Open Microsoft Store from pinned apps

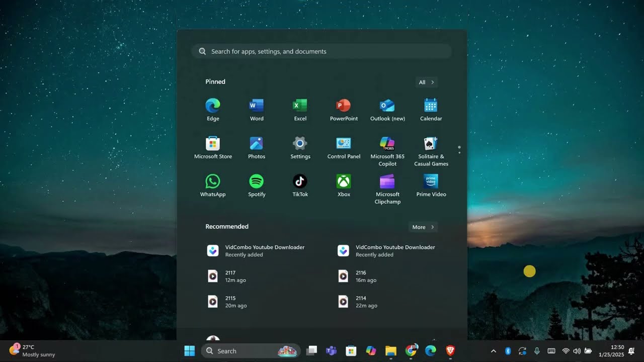(x=213, y=148)
